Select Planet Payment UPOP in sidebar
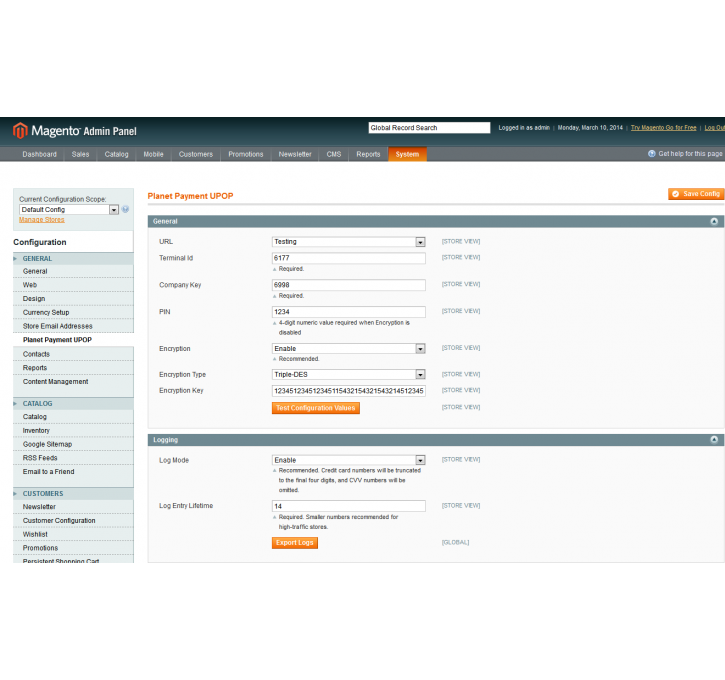 pyautogui.click(x=73, y=340)
